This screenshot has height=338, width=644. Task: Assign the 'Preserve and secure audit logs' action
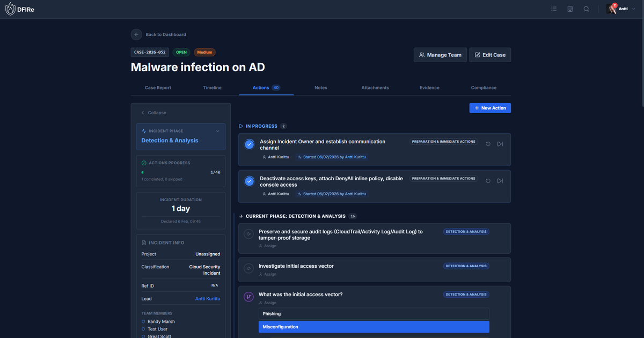[267, 246]
